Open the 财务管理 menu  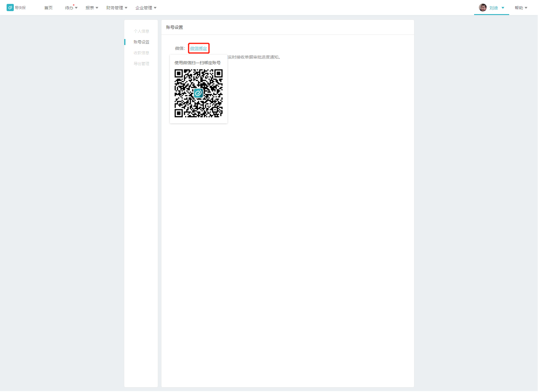[115, 8]
